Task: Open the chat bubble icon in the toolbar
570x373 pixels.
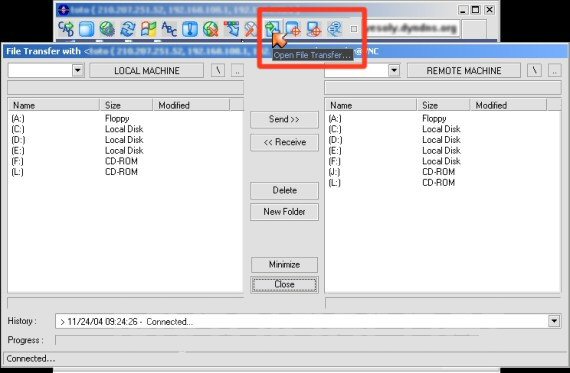Action: coord(334,29)
